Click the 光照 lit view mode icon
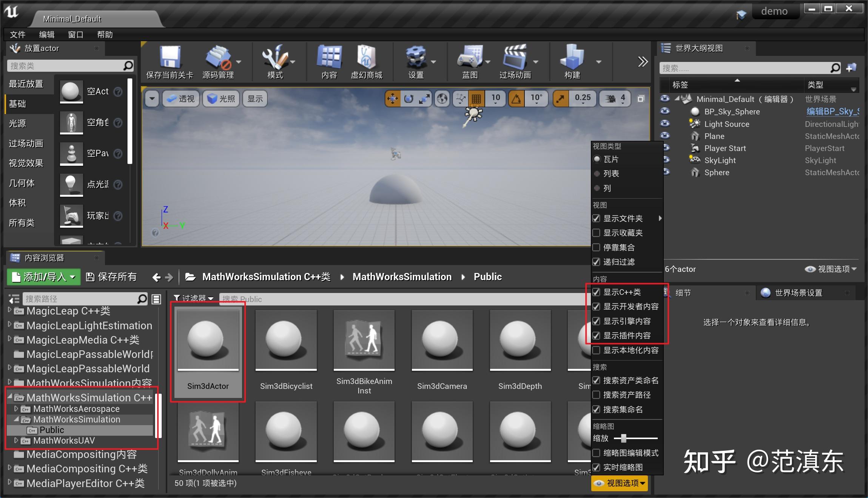This screenshot has height=498, width=868. coord(221,99)
